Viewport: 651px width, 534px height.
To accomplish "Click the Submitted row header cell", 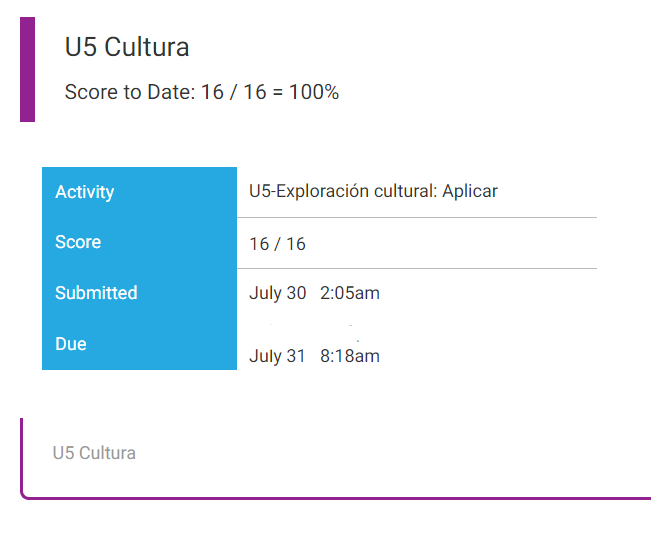I will tap(140, 293).
